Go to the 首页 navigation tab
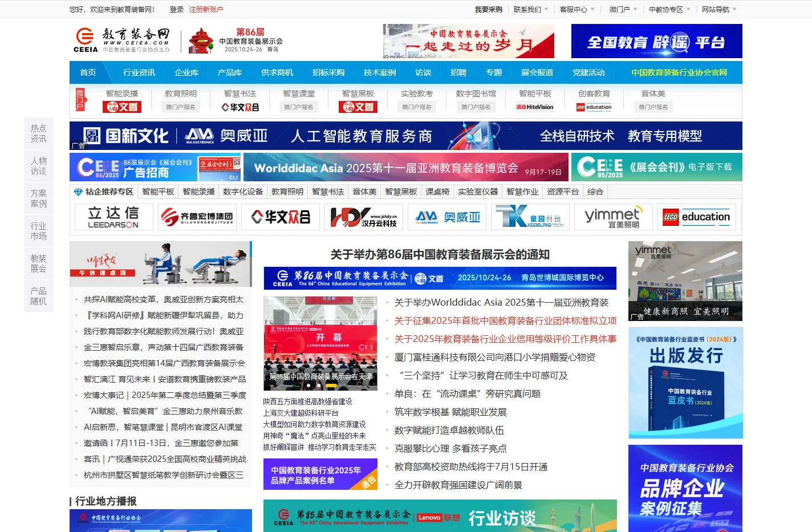The image size is (812, 532). pos(88,72)
